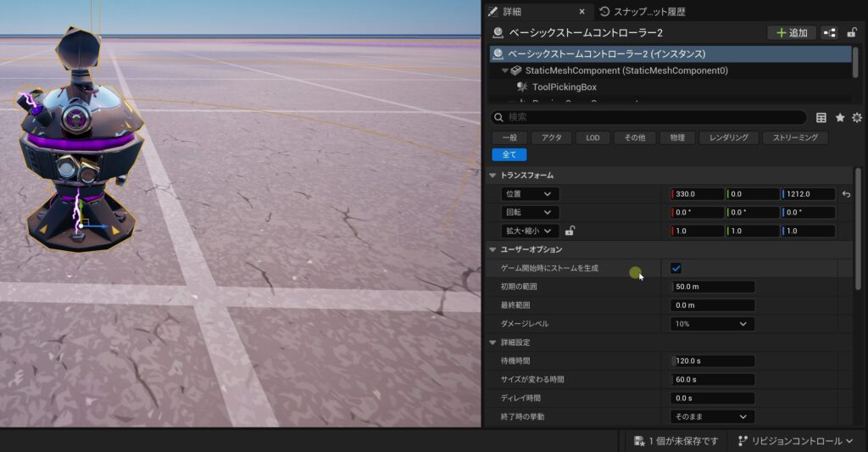Click the favorites star icon
The height and width of the screenshot is (452, 868).
pyautogui.click(x=839, y=118)
